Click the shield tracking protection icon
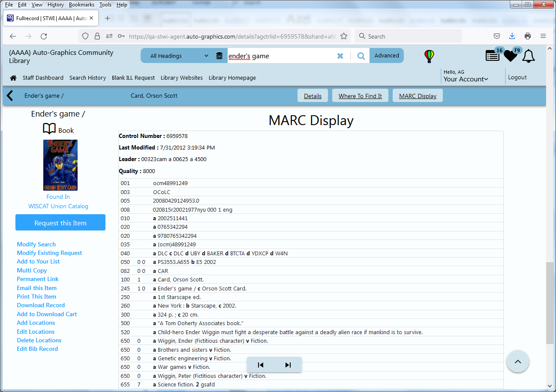 click(85, 36)
